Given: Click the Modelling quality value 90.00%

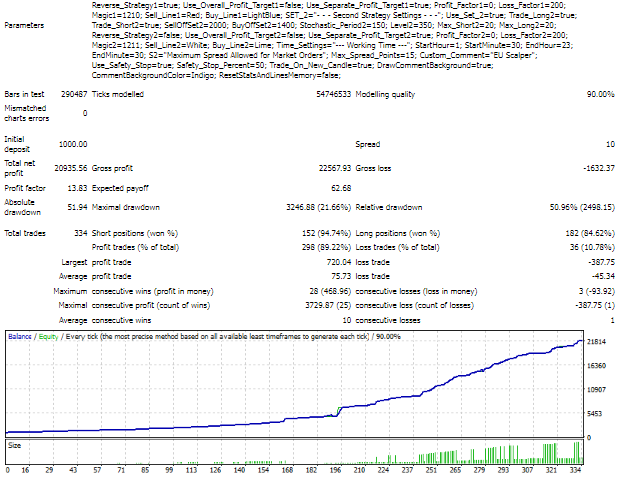Looking at the screenshot, I should tap(600, 94).
